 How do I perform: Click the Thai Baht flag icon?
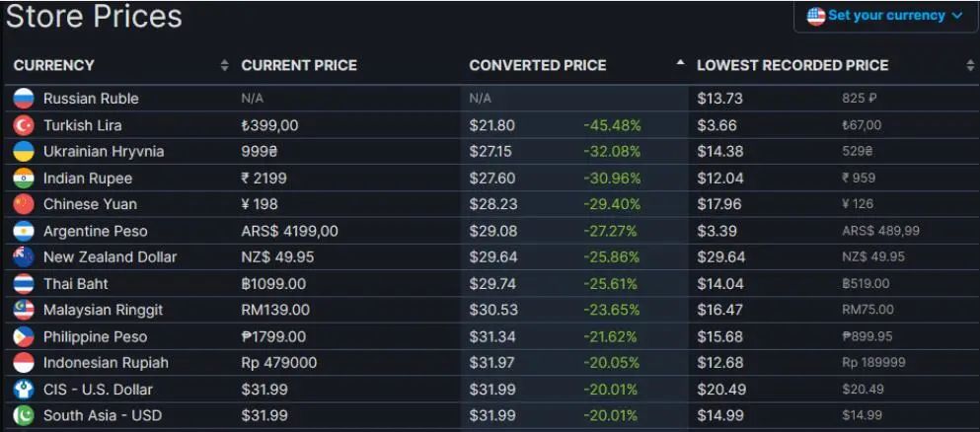[24, 284]
